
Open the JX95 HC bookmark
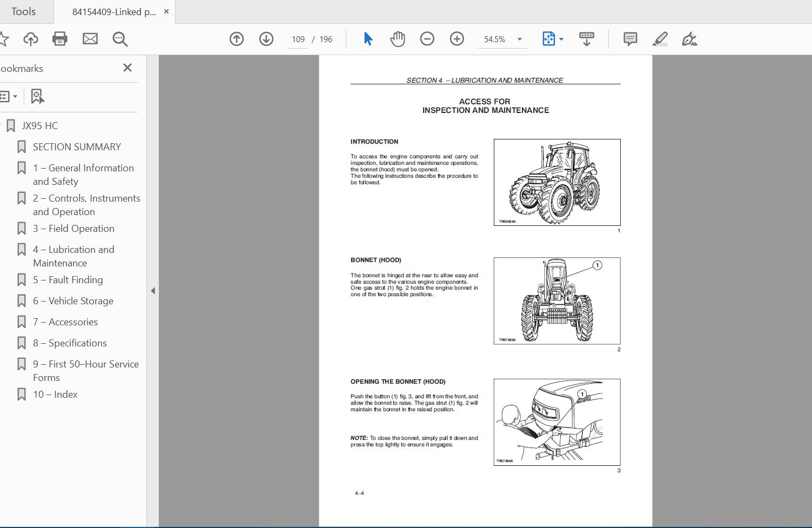point(39,126)
